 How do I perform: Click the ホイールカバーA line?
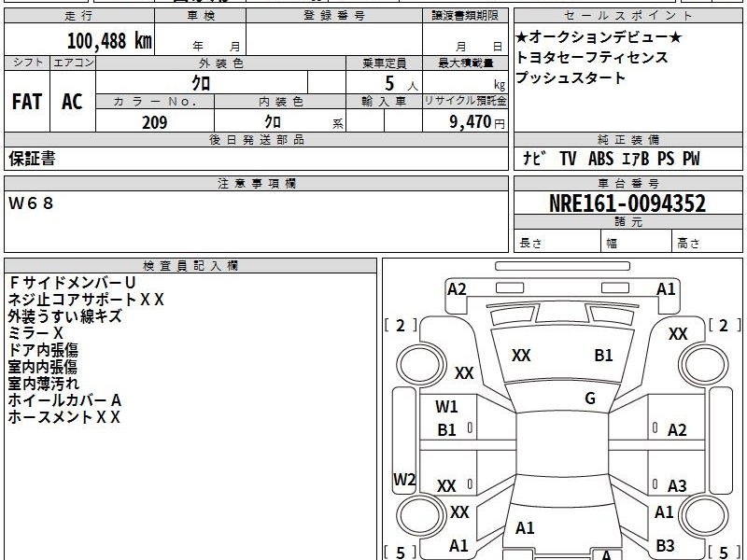(x=64, y=400)
